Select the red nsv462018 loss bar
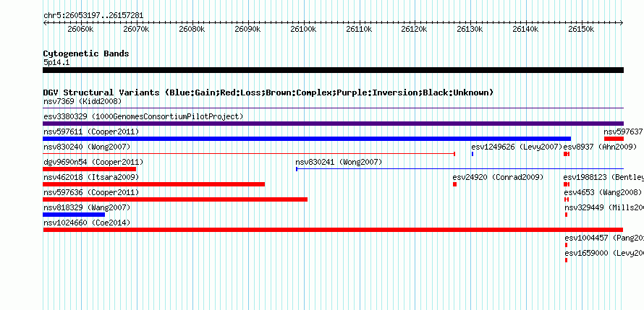The height and width of the screenshot is (310, 644). [x=154, y=184]
